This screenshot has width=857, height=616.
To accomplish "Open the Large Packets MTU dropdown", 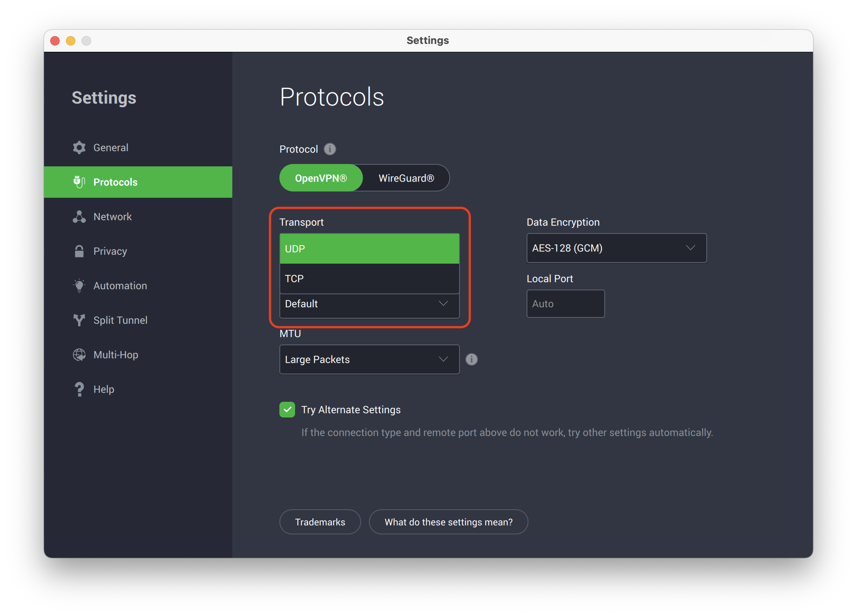I will pos(370,359).
